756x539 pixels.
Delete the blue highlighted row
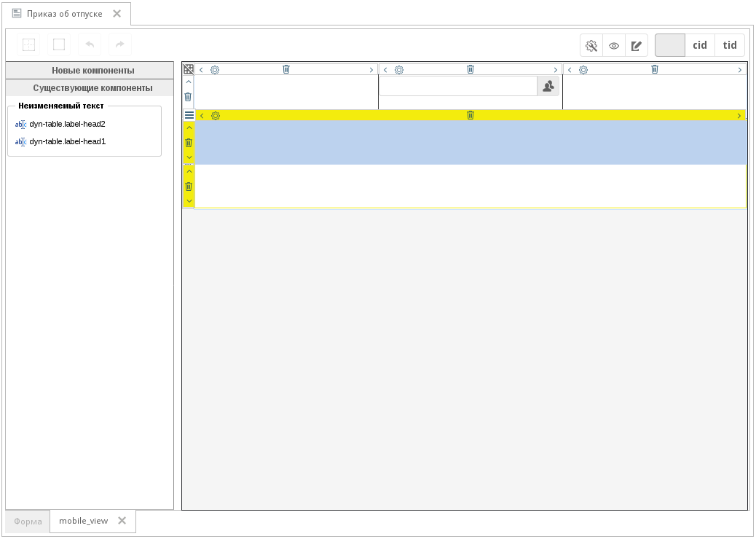pos(189,143)
